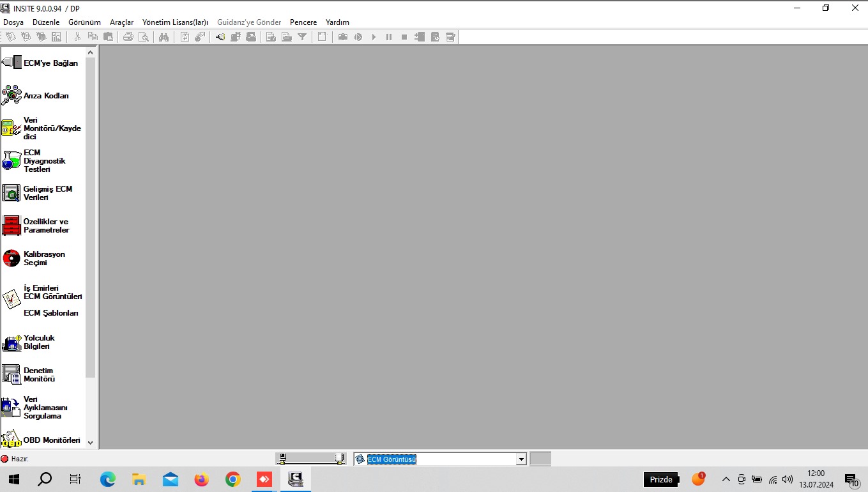The height and width of the screenshot is (492, 868).
Task: Click İş Emirleri ECM Görüntüleri entry
Action: click(x=52, y=292)
